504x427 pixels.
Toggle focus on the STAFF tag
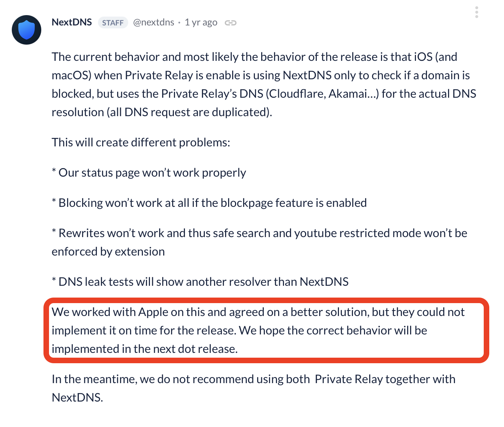(x=113, y=22)
